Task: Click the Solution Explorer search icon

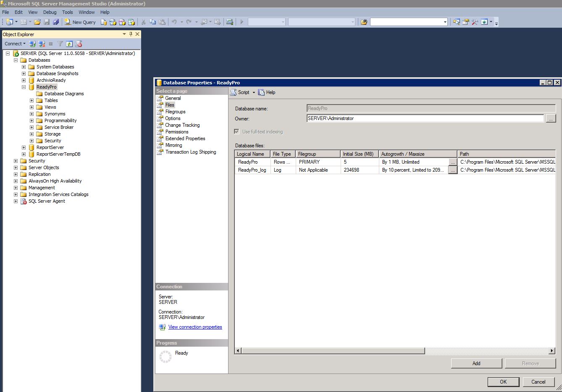Action: [x=457, y=22]
